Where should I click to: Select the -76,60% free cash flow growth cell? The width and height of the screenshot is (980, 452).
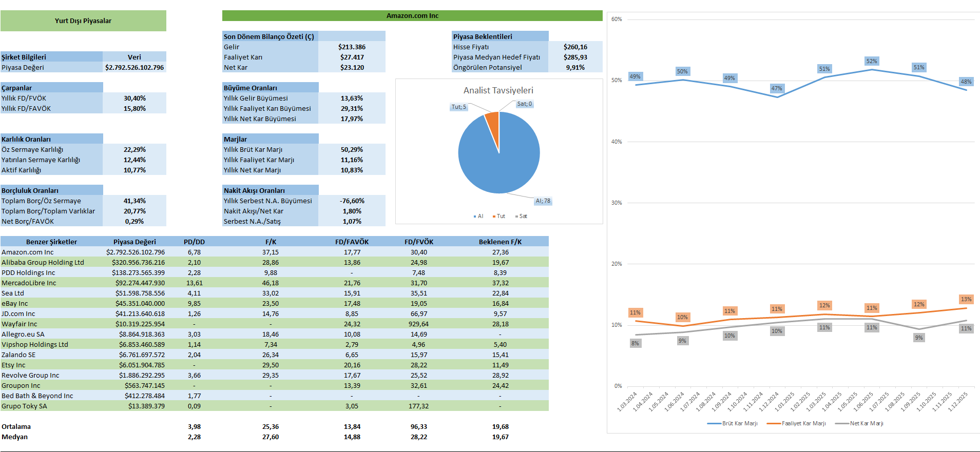click(x=352, y=201)
